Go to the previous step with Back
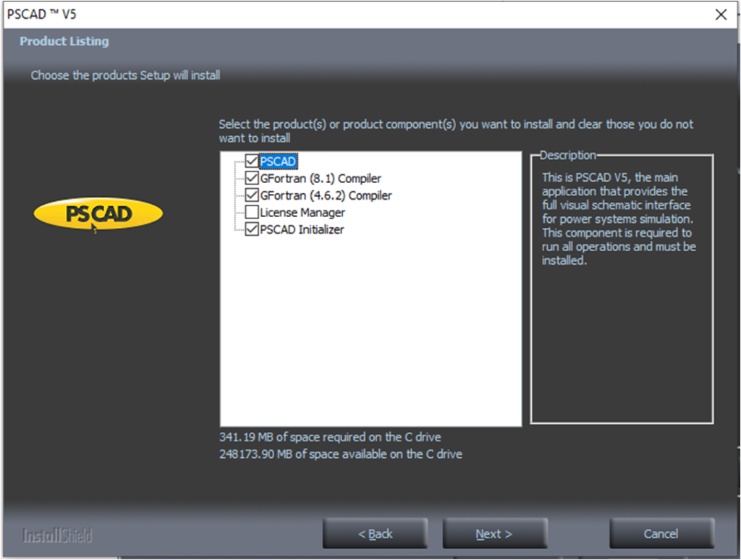The height and width of the screenshot is (560, 741). pyautogui.click(x=376, y=533)
